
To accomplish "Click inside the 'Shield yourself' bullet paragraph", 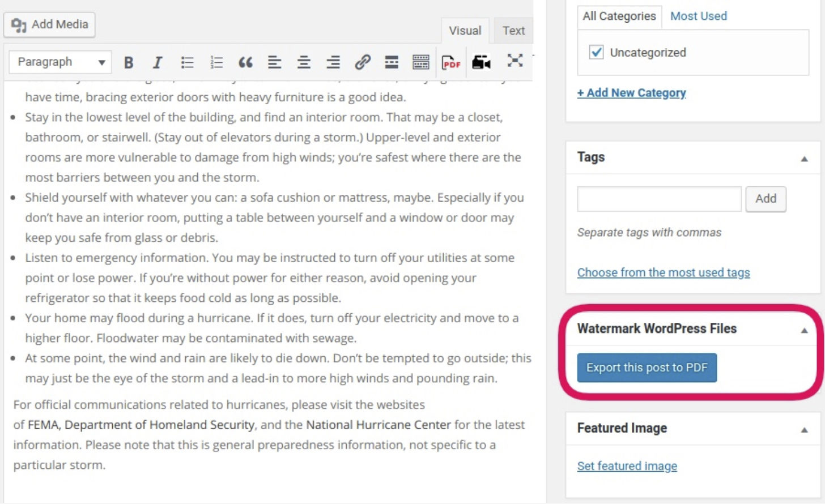I will pyautogui.click(x=274, y=217).
